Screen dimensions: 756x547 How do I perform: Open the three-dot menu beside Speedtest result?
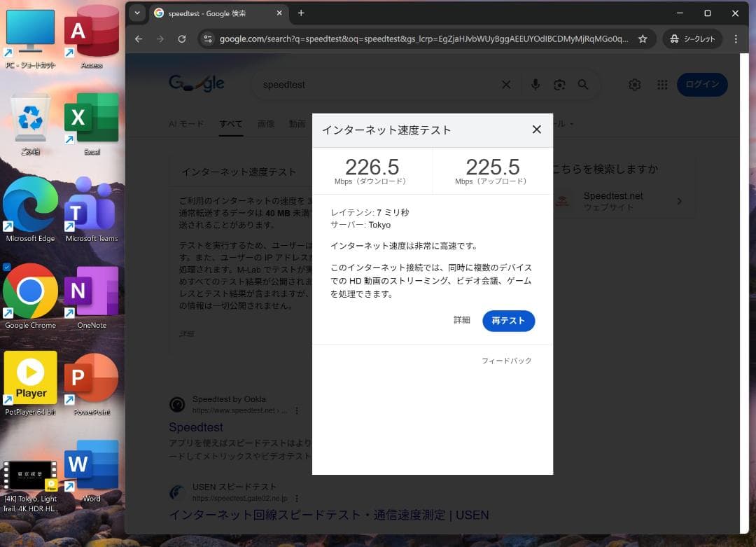click(x=297, y=411)
